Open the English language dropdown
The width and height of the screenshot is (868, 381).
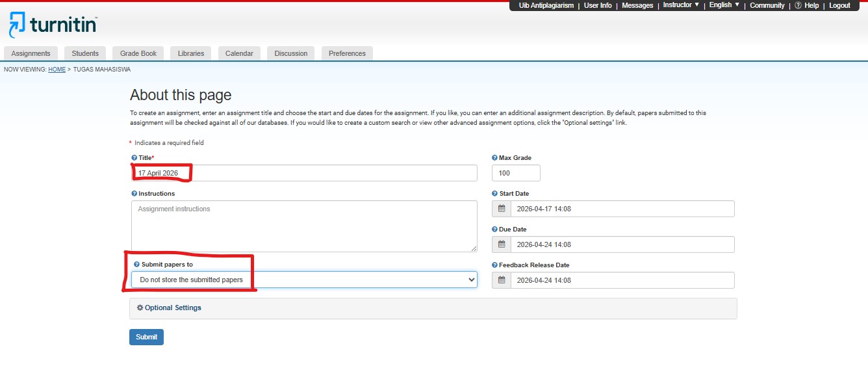pos(724,5)
